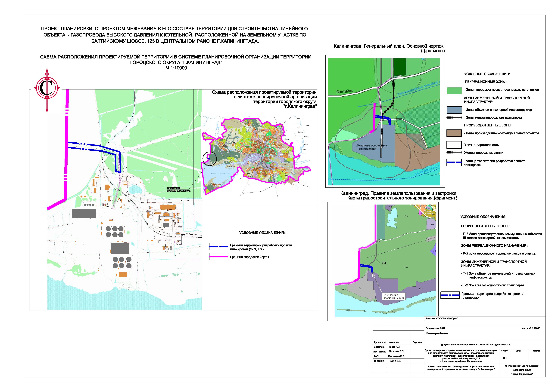Click the T-2 zone label on the zoning map
The image size is (555, 392).
tap(384, 263)
